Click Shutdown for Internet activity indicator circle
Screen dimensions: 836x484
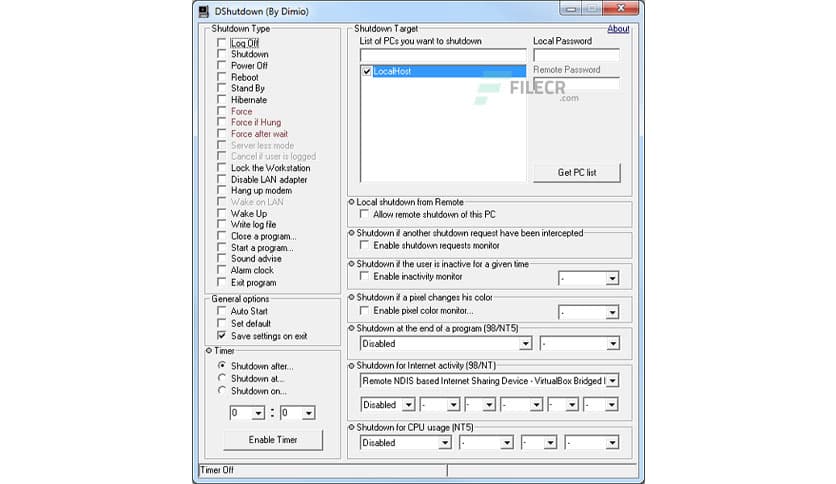click(x=351, y=366)
